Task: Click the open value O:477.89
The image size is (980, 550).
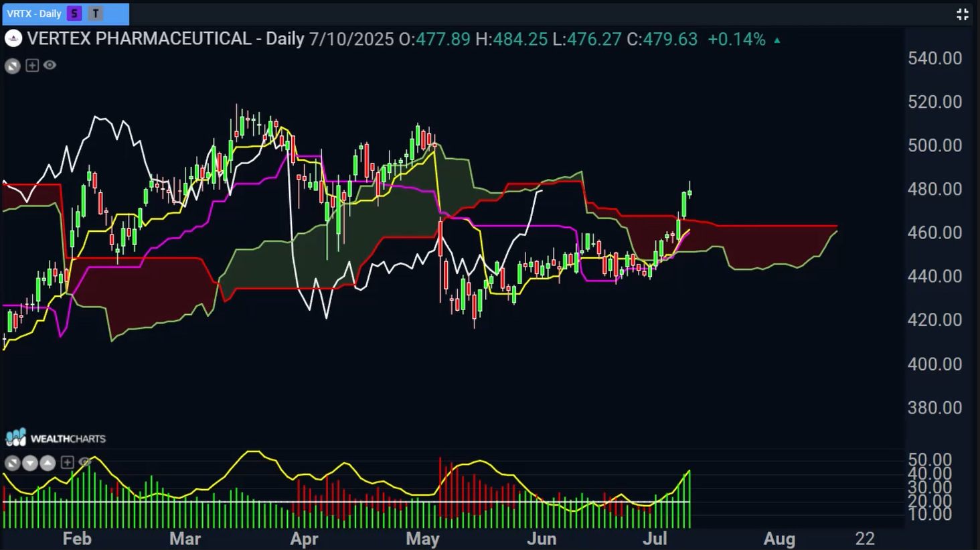Action: tap(434, 40)
